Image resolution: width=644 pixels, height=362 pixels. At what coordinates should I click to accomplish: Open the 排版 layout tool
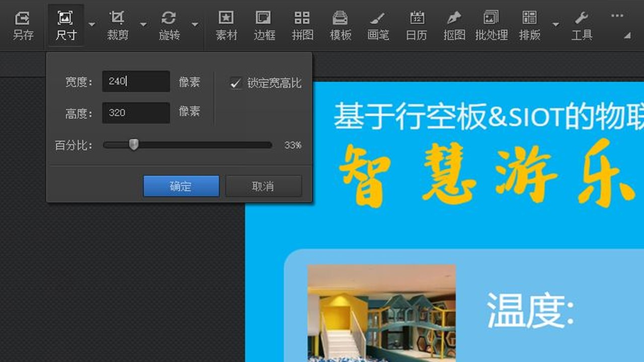point(529,25)
